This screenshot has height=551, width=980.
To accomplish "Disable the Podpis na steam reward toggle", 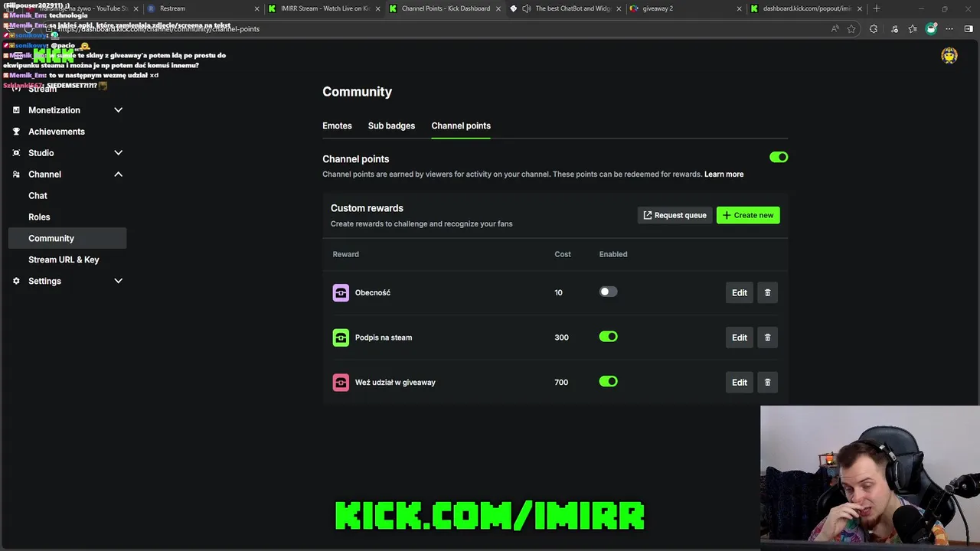I will tap(608, 337).
